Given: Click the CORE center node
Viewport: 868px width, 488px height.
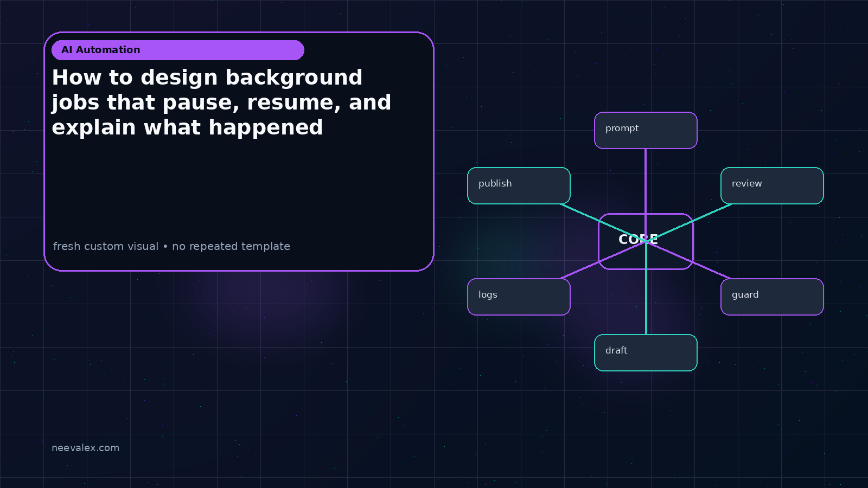Looking at the screenshot, I should pyautogui.click(x=646, y=241).
